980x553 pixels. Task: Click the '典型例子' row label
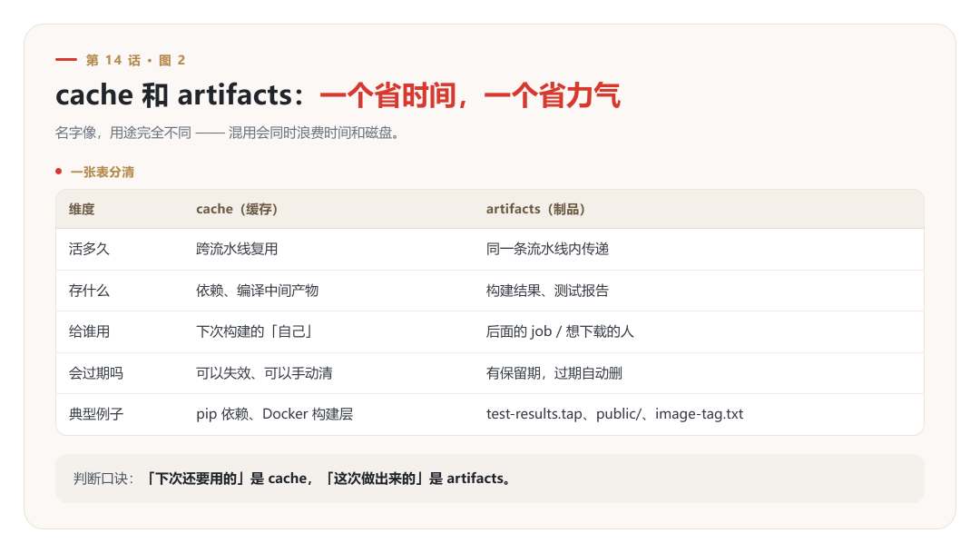tap(96, 414)
